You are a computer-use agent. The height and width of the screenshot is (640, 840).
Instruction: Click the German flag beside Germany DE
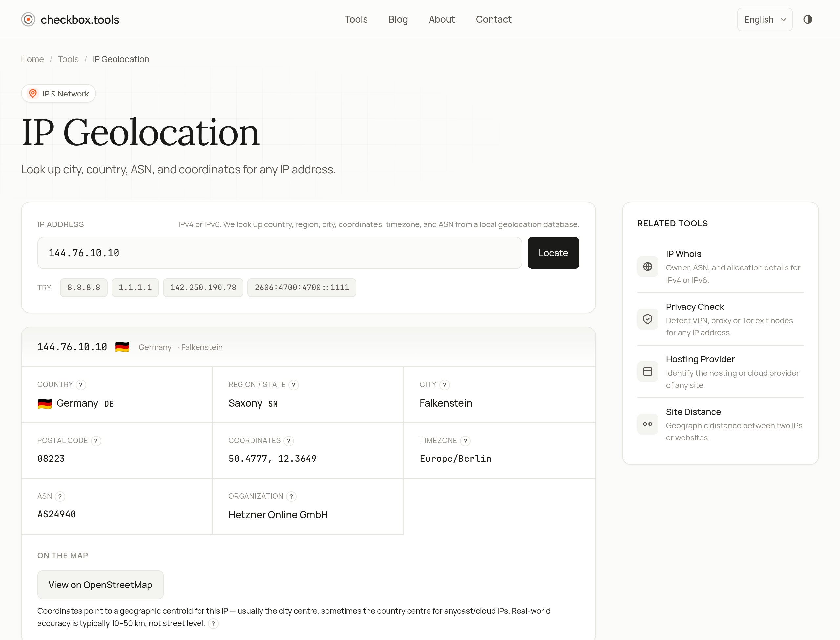[45, 404]
